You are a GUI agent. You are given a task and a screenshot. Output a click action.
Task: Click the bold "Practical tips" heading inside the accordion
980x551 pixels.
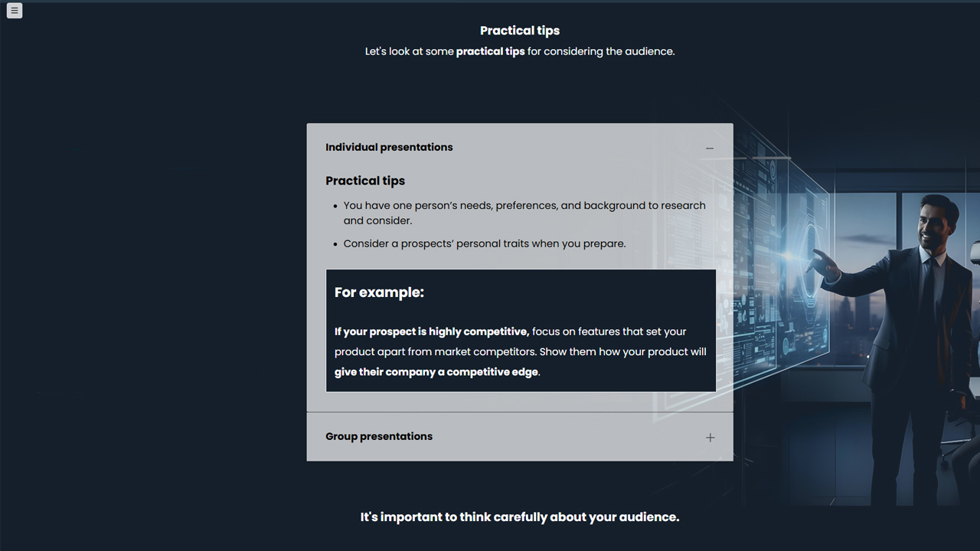click(365, 181)
